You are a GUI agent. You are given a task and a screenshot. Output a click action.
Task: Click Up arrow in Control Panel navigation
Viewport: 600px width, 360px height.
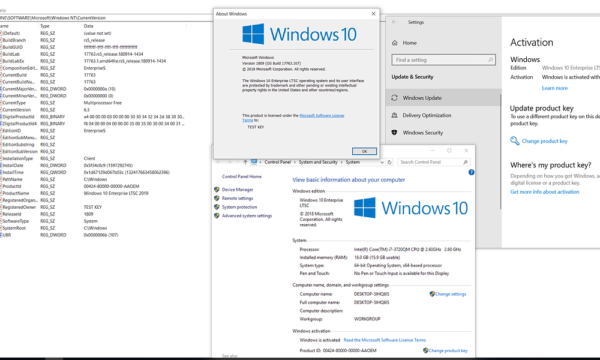coord(245,162)
